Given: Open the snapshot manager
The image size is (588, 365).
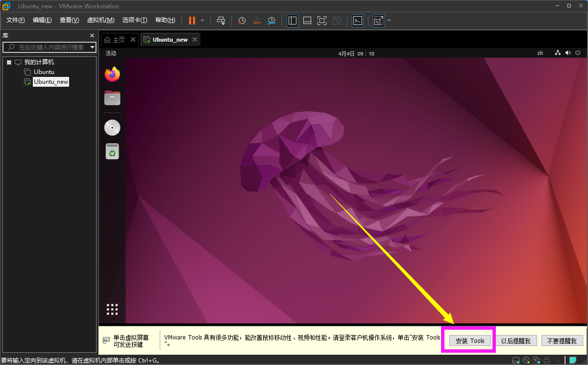Looking at the screenshot, I should [271, 21].
